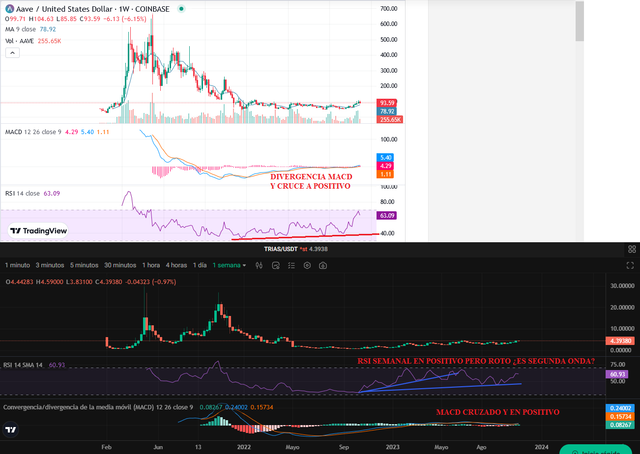Click the 2022 label on time axis
Screen dimensions: 640x454
[244, 447]
